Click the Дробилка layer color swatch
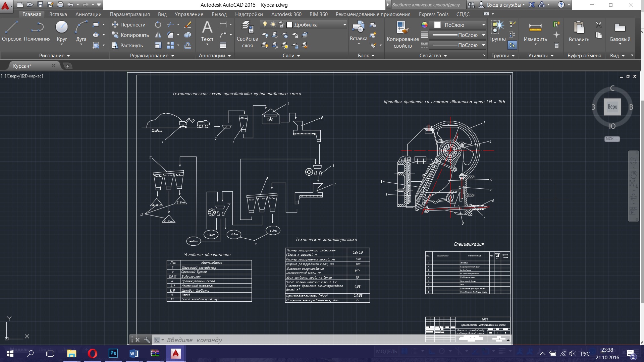 [x=289, y=25]
